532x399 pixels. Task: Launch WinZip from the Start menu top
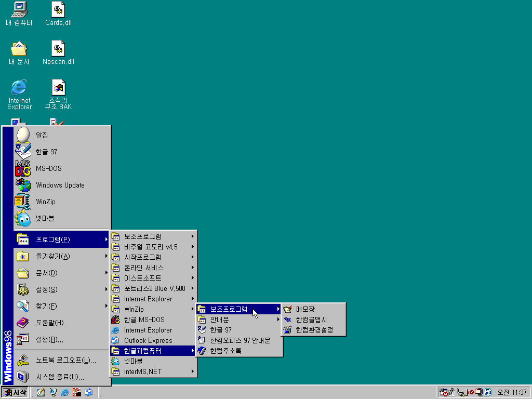coord(62,202)
